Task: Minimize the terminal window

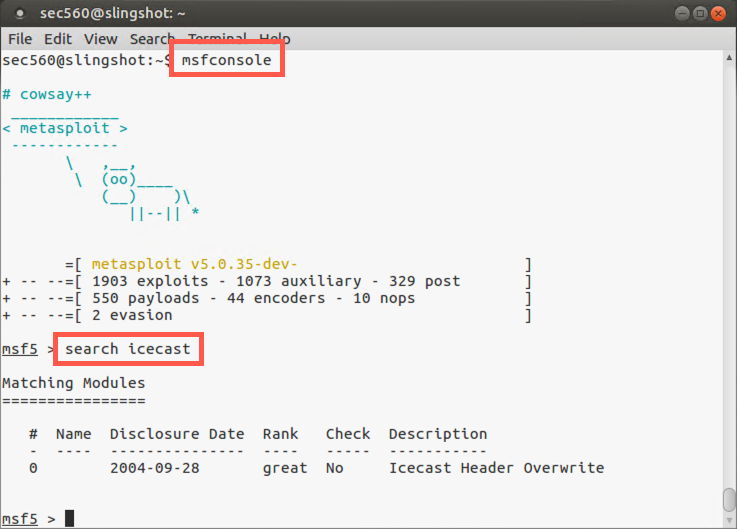Action: coord(682,14)
